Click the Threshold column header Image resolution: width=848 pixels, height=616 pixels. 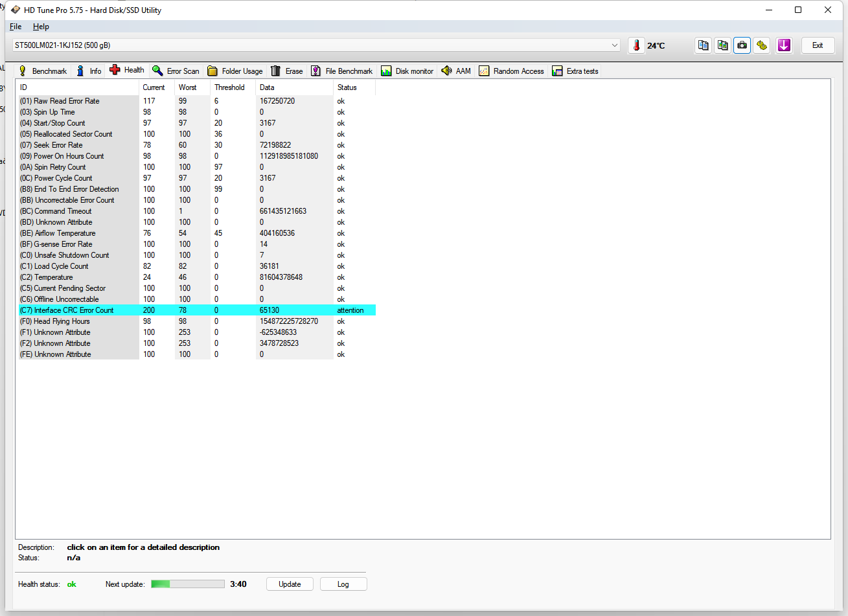coord(229,87)
